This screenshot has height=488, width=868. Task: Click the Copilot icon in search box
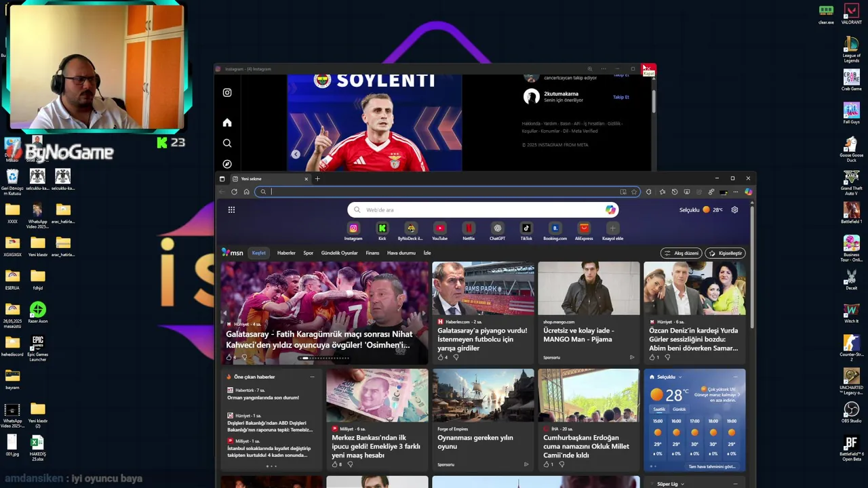coord(610,210)
